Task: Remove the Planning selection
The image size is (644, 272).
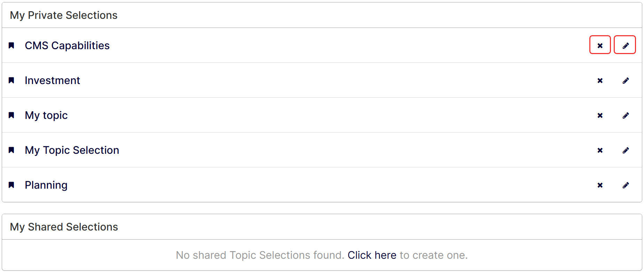Action: [x=600, y=185]
